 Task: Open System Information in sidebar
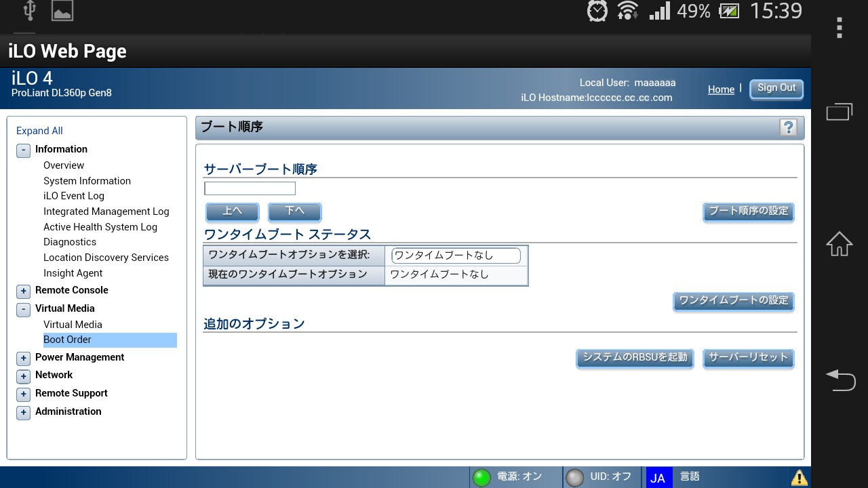pyautogui.click(x=87, y=181)
